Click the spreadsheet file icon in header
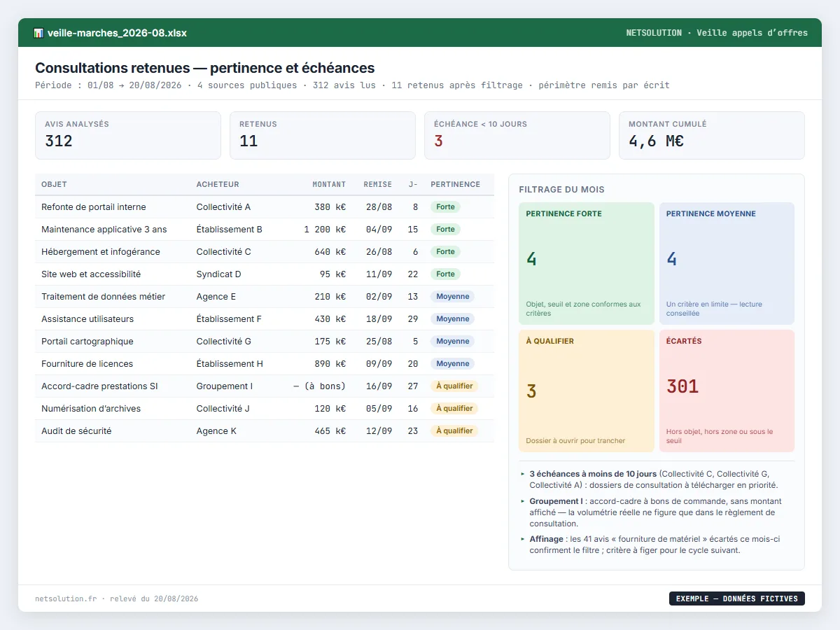 pyautogui.click(x=38, y=33)
